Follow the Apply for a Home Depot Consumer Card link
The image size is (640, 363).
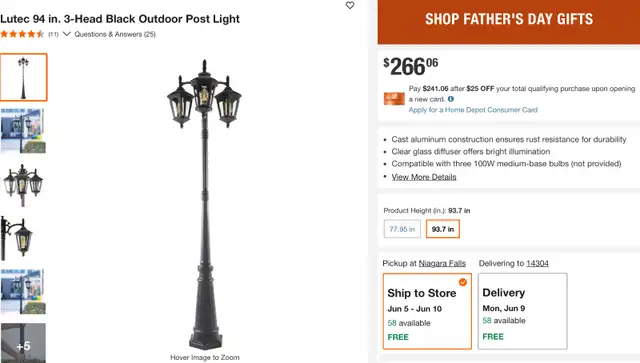(473, 110)
